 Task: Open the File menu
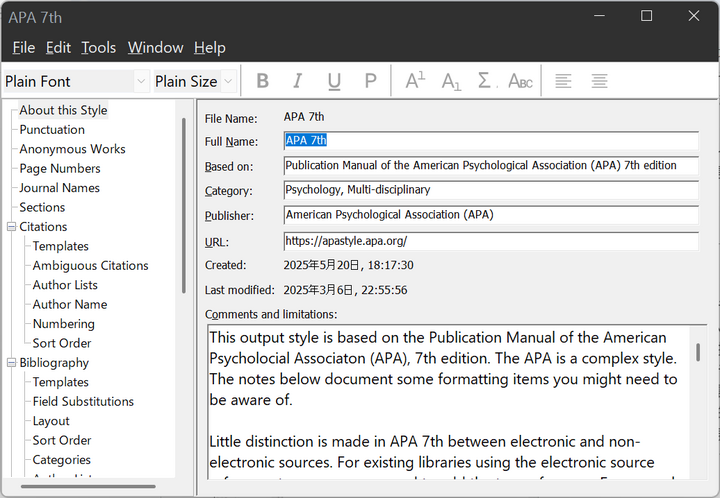(24, 48)
